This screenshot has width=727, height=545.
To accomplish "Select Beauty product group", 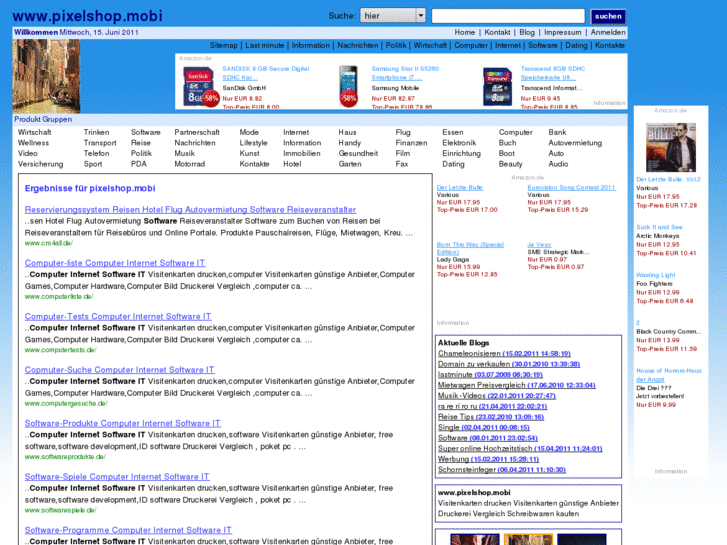I will point(510,164).
